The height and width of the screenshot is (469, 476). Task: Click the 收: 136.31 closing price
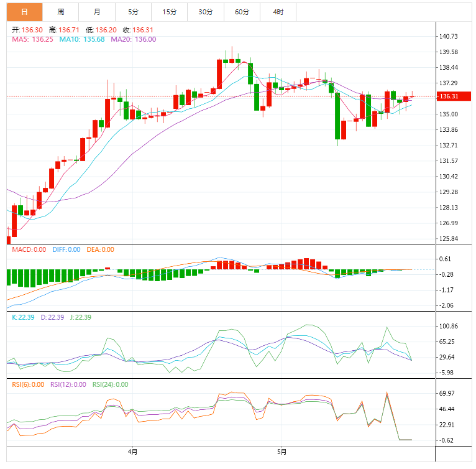tap(138, 30)
